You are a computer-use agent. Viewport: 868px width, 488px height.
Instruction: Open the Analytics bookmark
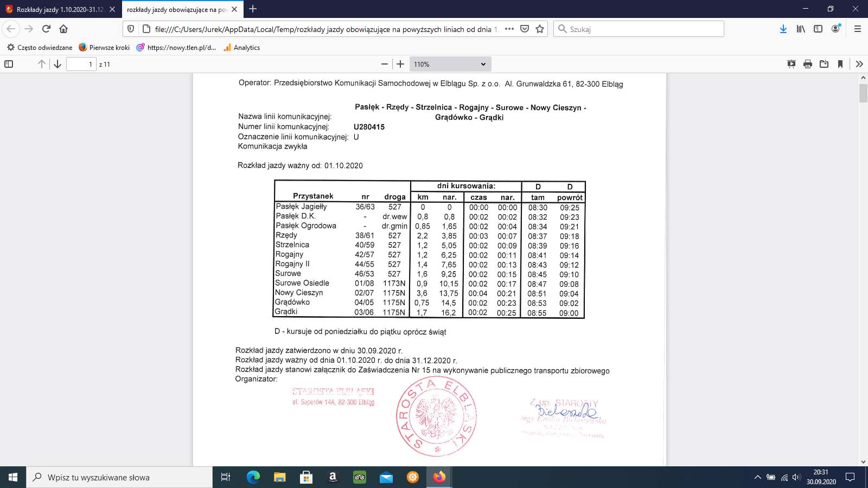pos(241,48)
